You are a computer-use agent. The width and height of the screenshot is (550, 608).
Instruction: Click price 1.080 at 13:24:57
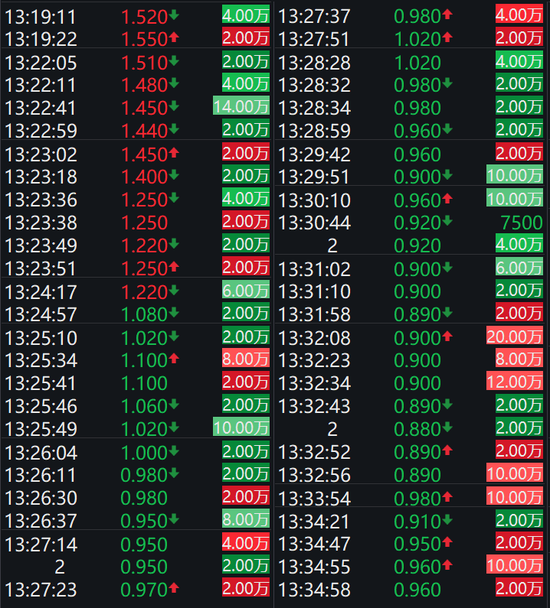point(144,314)
